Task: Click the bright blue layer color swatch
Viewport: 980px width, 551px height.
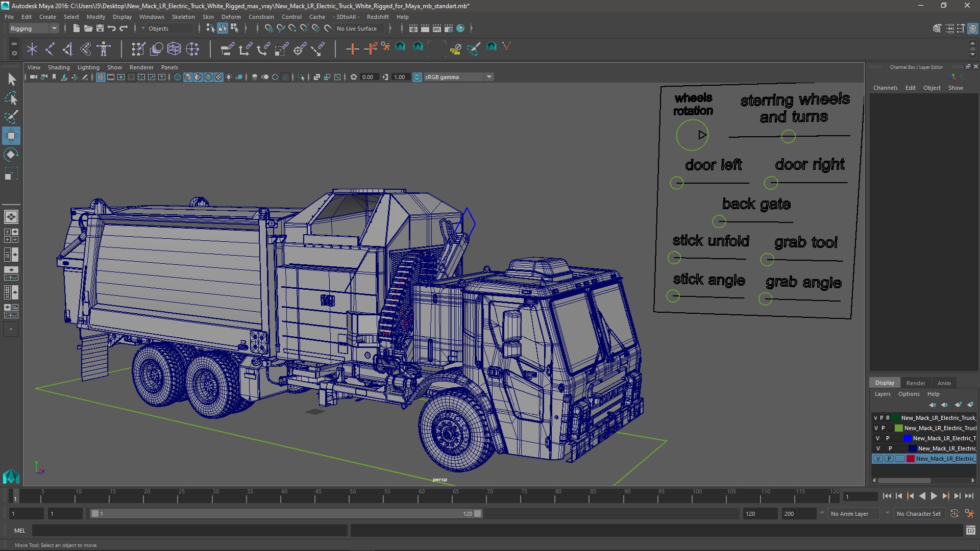Action: [908, 438]
